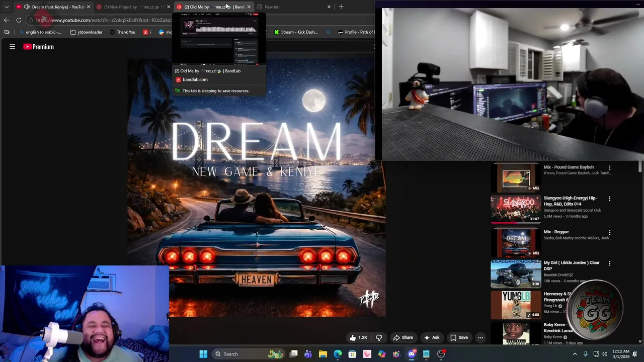
Task: Open OBS Studio from the taskbar
Action: point(441,354)
